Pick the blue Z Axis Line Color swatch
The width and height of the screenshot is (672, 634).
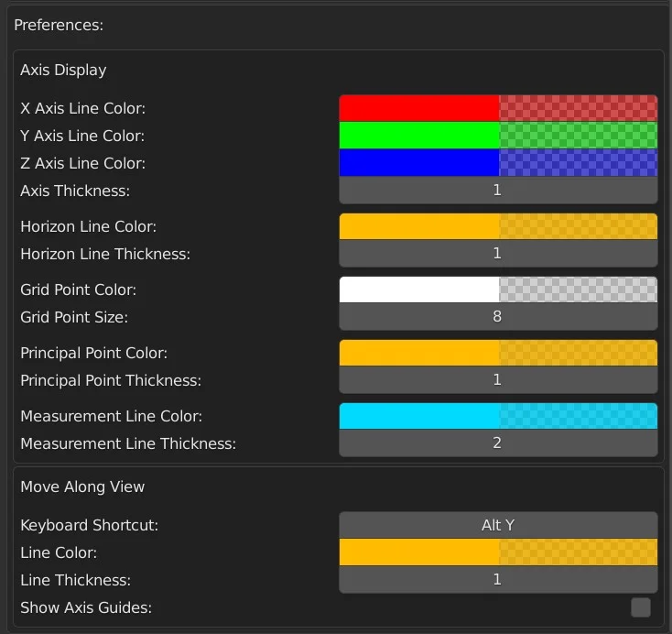click(x=498, y=163)
